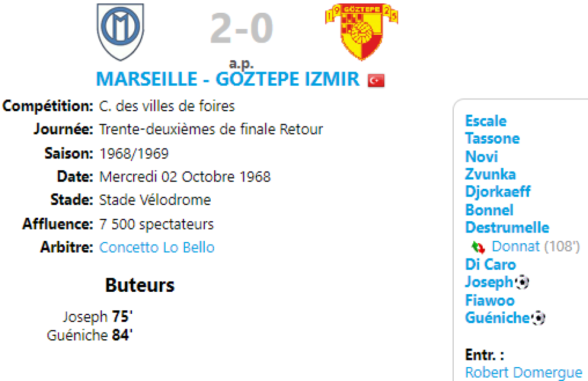Click on Di Caro in lineup
Viewport: 588px width, 381px height.
click(490, 264)
